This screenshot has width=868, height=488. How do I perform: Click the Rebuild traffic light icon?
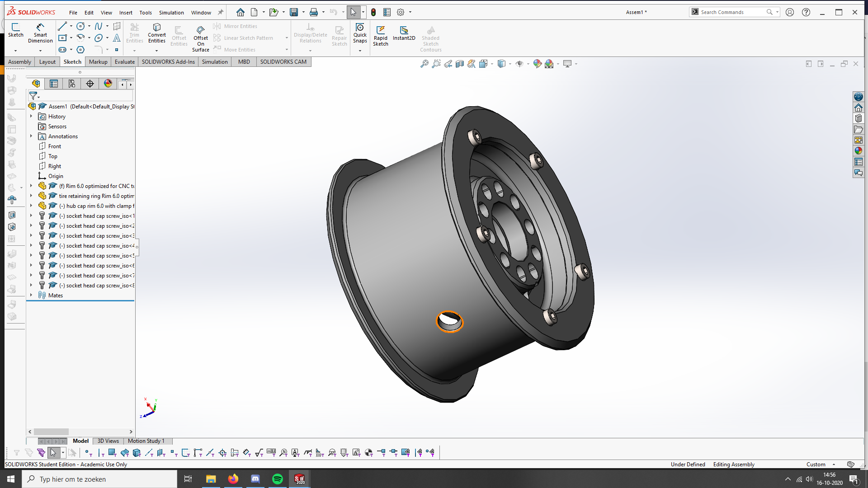[373, 12]
